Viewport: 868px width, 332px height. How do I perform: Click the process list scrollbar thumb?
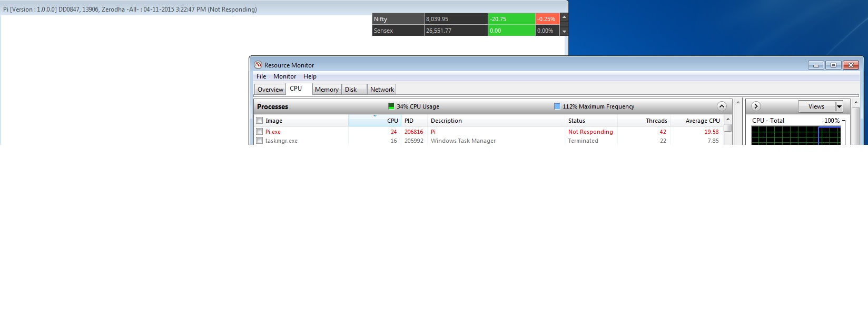(x=728, y=128)
